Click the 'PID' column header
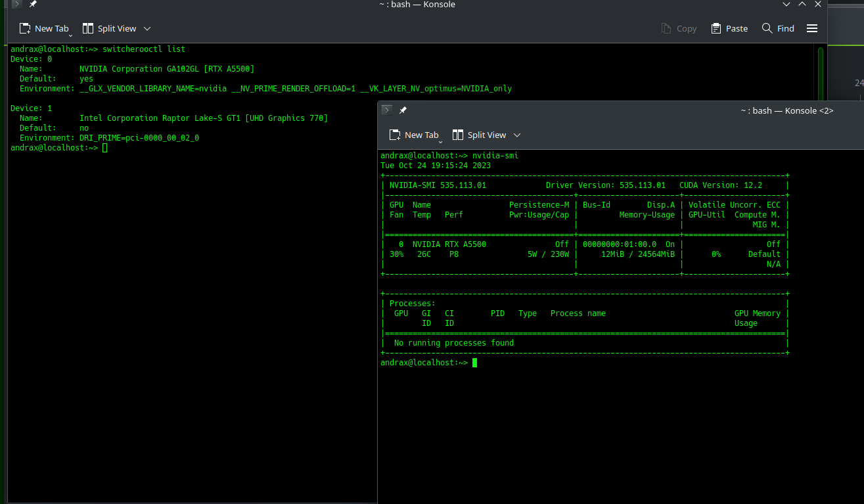 (x=497, y=313)
